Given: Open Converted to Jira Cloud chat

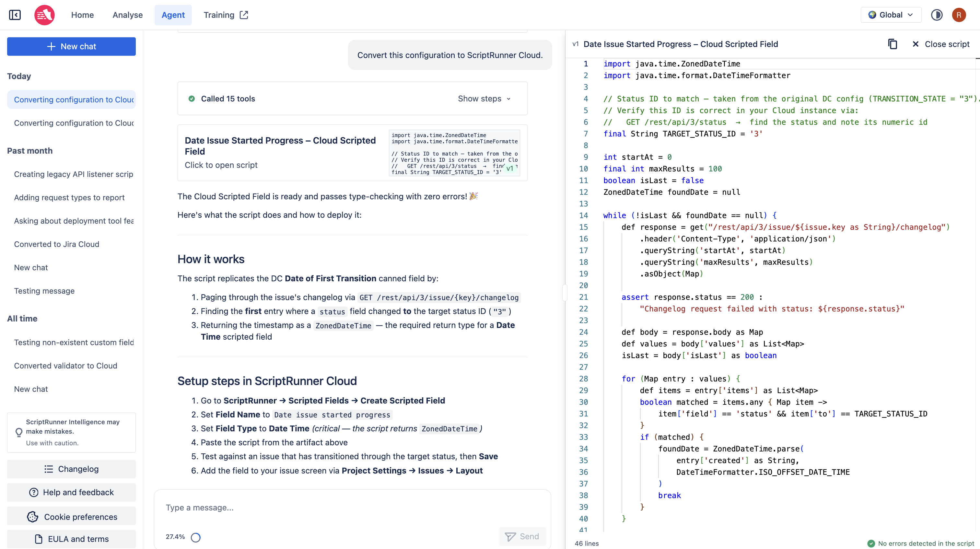Looking at the screenshot, I should point(71,244).
